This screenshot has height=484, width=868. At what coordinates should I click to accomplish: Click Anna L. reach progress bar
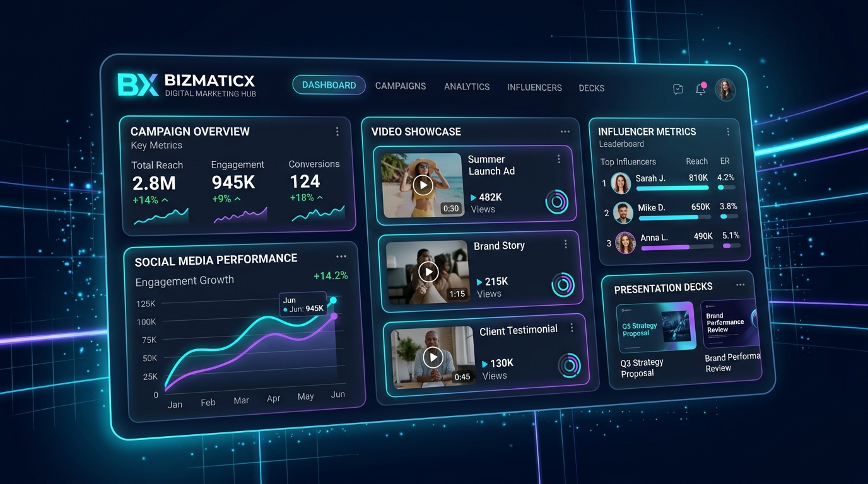[678, 247]
